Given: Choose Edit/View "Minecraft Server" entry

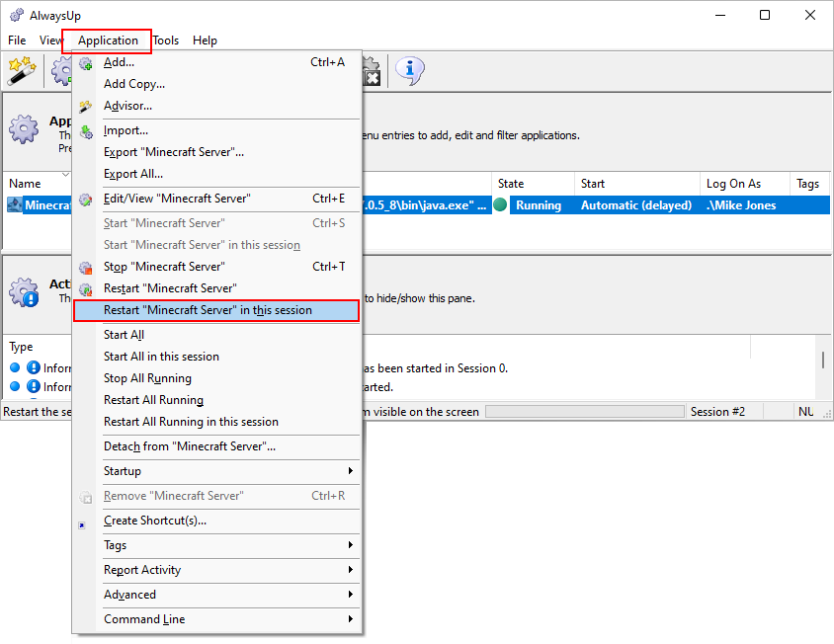Looking at the screenshot, I should [217, 199].
